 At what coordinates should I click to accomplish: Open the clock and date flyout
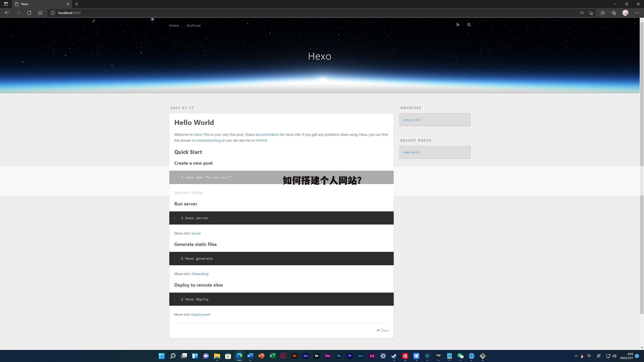coord(626,356)
